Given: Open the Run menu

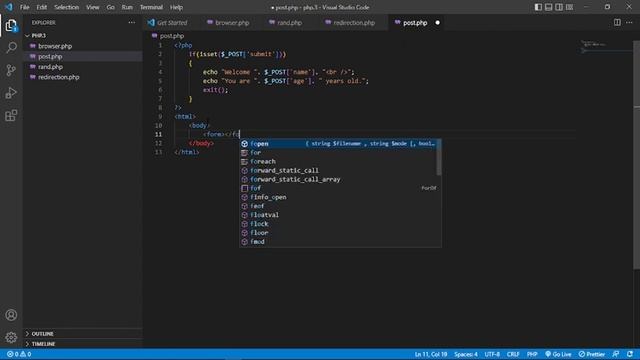Looking at the screenshot, I should tap(127, 7).
